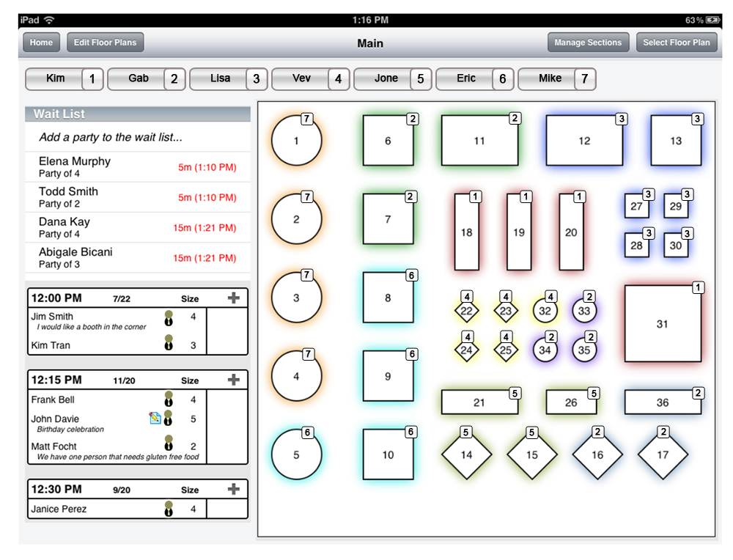
Task: Open the note icon beside John Davie
Action: click(x=155, y=417)
